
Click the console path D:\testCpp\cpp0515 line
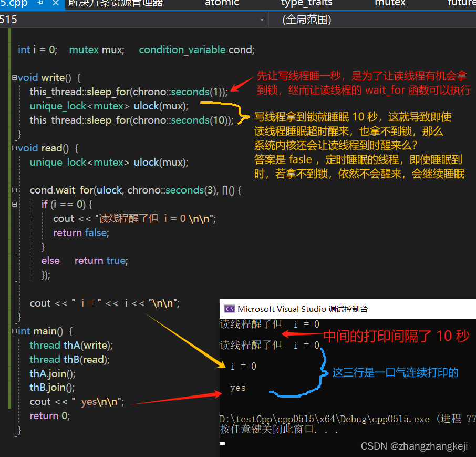coord(348,419)
